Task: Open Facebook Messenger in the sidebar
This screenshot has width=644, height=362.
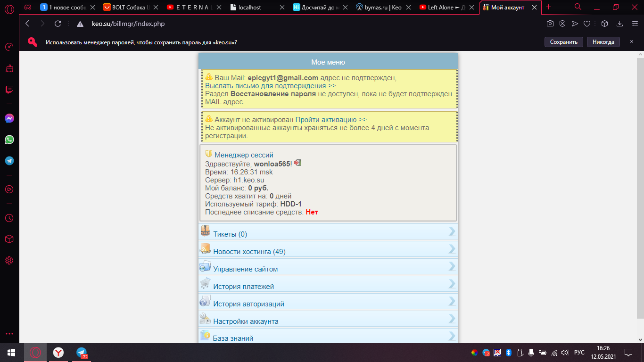Action: [9, 119]
